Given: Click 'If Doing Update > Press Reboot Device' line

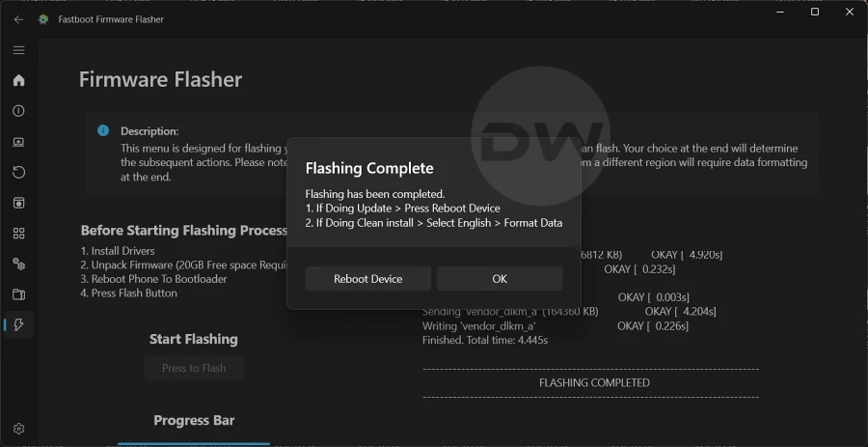Looking at the screenshot, I should (x=403, y=209).
